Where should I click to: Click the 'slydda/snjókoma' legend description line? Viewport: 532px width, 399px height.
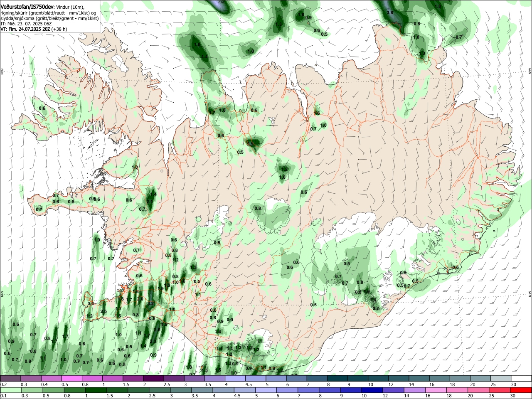coord(49,18)
